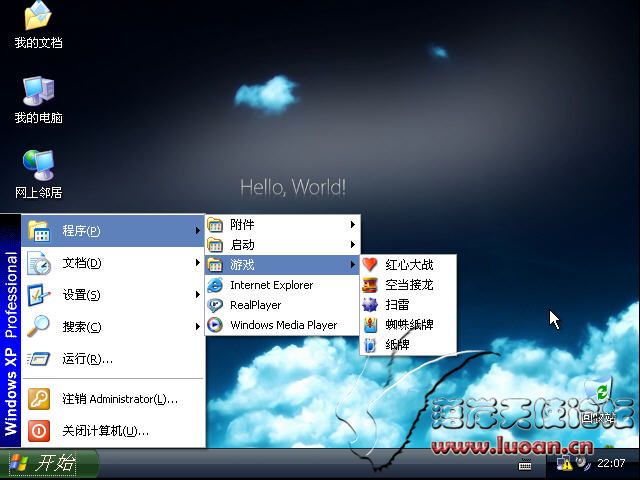Open the 搜索(C) menu entry
Screen dimensions: 640x480
[x=113, y=327]
